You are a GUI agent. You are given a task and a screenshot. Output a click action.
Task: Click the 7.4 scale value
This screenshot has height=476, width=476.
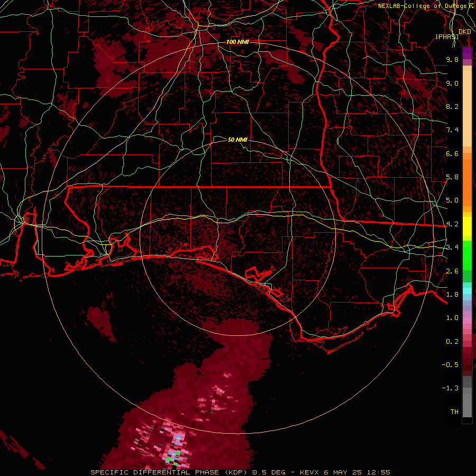[x=452, y=130]
